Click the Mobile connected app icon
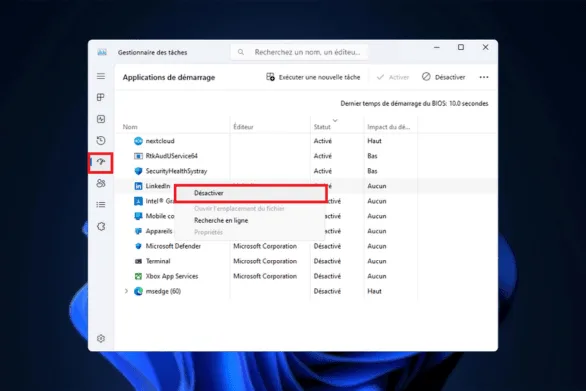The width and height of the screenshot is (586, 391). coord(138,216)
